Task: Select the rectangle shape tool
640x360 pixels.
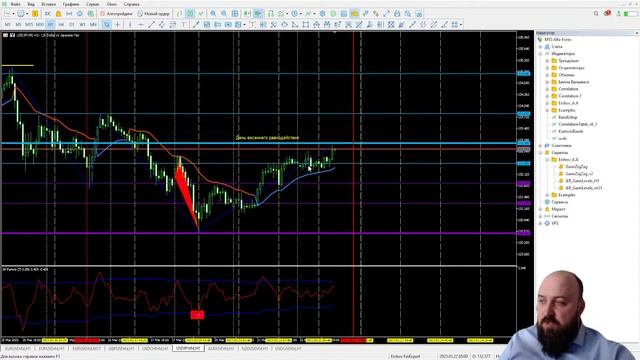Action: point(306,24)
